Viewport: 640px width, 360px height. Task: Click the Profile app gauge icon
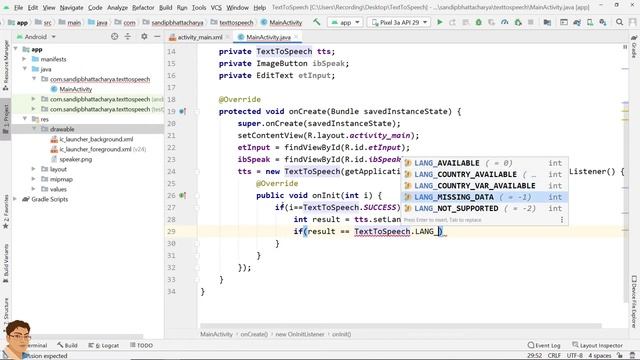pyautogui.click(x=504, y=22)
